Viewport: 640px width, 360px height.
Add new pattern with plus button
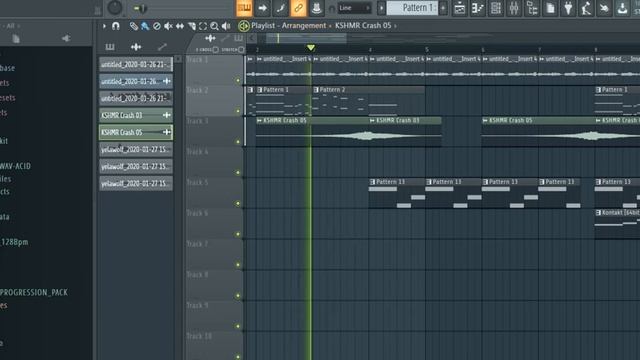[443, 8]
